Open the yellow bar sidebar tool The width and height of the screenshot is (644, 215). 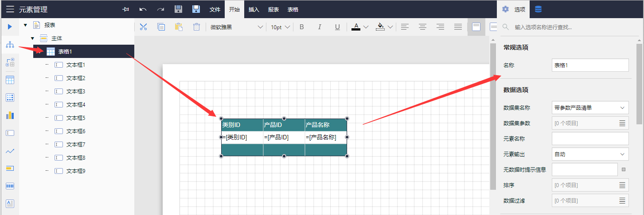tap(10, 169)
